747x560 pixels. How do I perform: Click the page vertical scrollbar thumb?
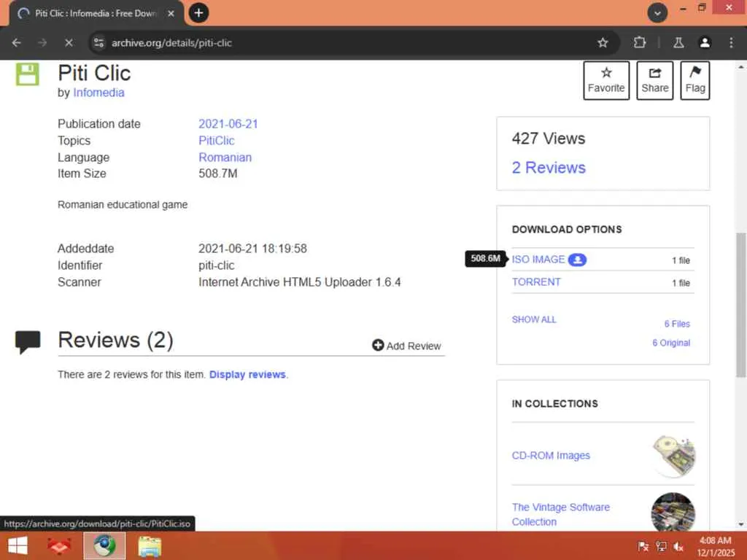point(741,305)
